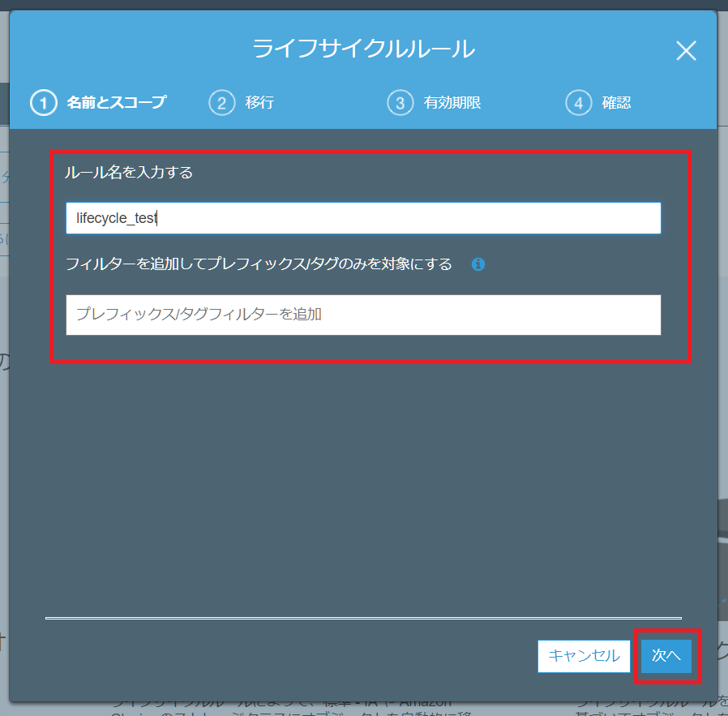
Task: Click the rule name input showing lifecycle_test
Action: 363,217
